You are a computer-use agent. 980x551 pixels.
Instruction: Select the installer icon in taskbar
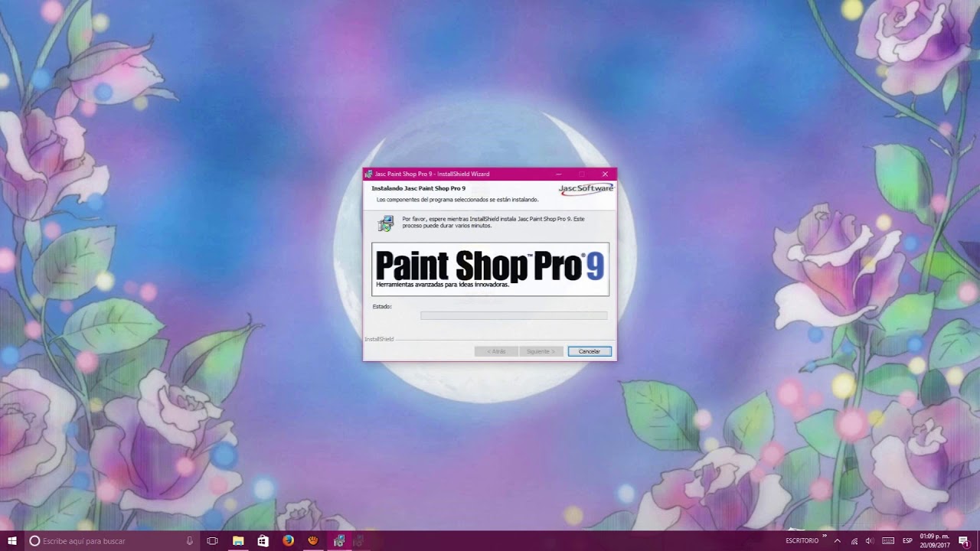point(338,541)
